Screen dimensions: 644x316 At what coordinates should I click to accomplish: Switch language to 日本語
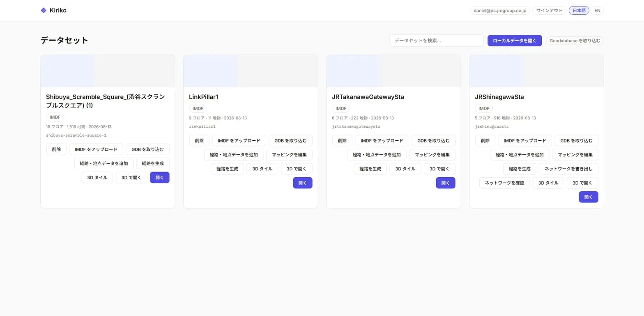pyautogui.click(x=579, y=10)
